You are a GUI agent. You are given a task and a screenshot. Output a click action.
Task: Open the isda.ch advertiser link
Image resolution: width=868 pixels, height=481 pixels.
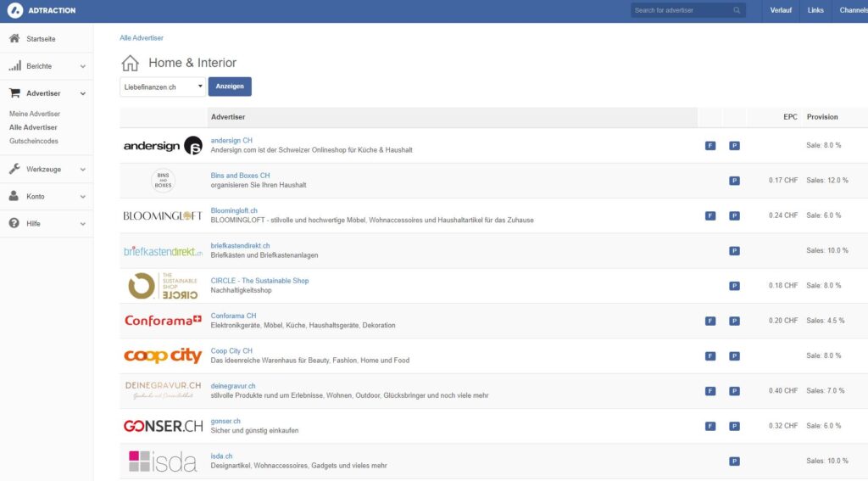(x=221, y=456)
